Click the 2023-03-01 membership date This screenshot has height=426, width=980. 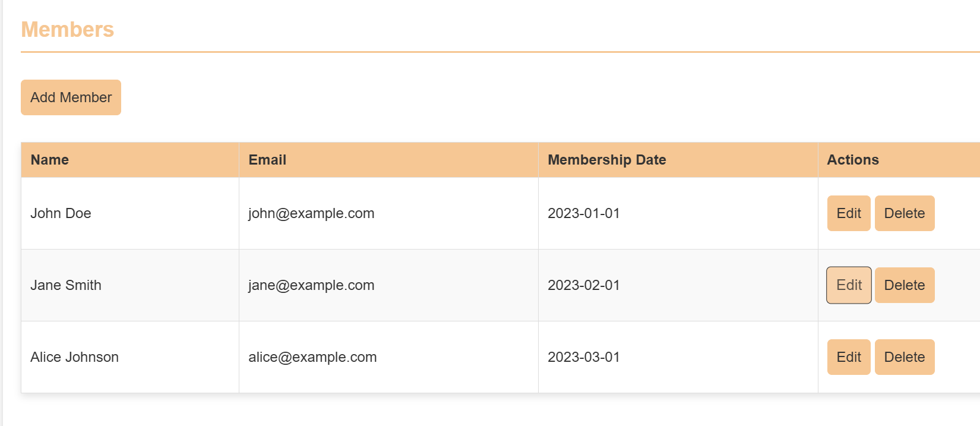pyautogui.click(x=583, y=357)
